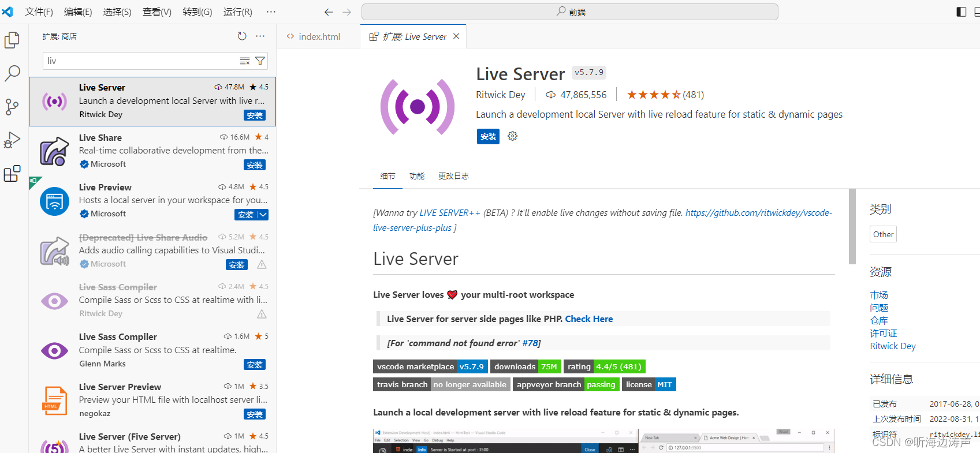Install Live Server from the details page
The height and width of the screenshot is (453, 980).
pos(488,137)
